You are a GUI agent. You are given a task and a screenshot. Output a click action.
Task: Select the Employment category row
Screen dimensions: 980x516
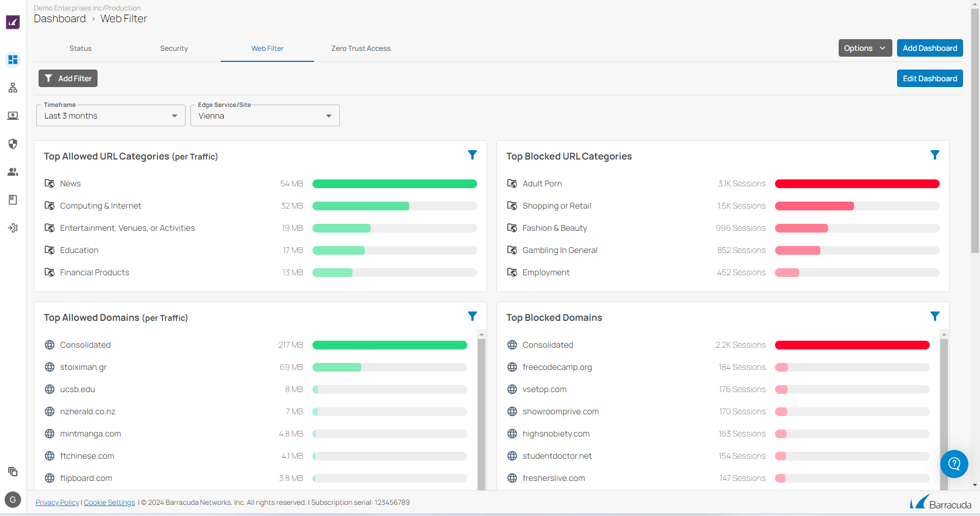click(x=723, y=272)
